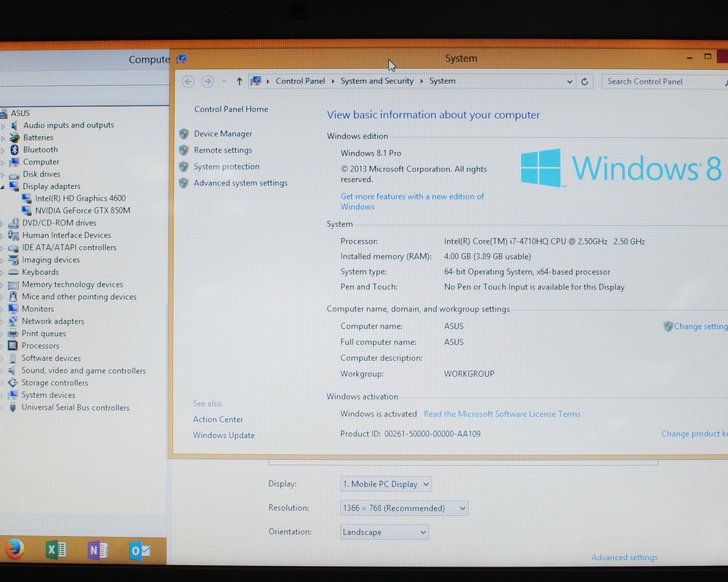Click System and Security in the breadcrumb

(x=377, y=81)
